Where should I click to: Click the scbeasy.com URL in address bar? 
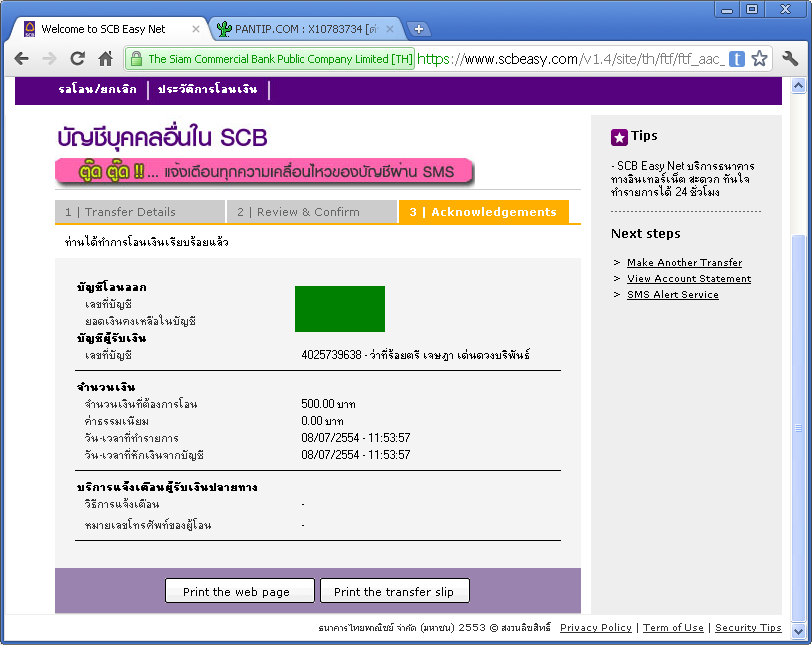[569, 59]
